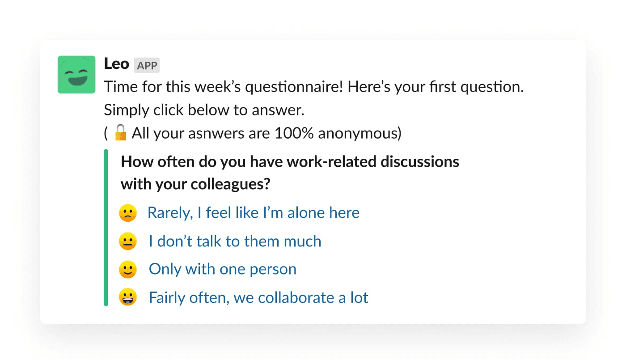
Task: Click the APP badge next to Leo
Action: 146,65
